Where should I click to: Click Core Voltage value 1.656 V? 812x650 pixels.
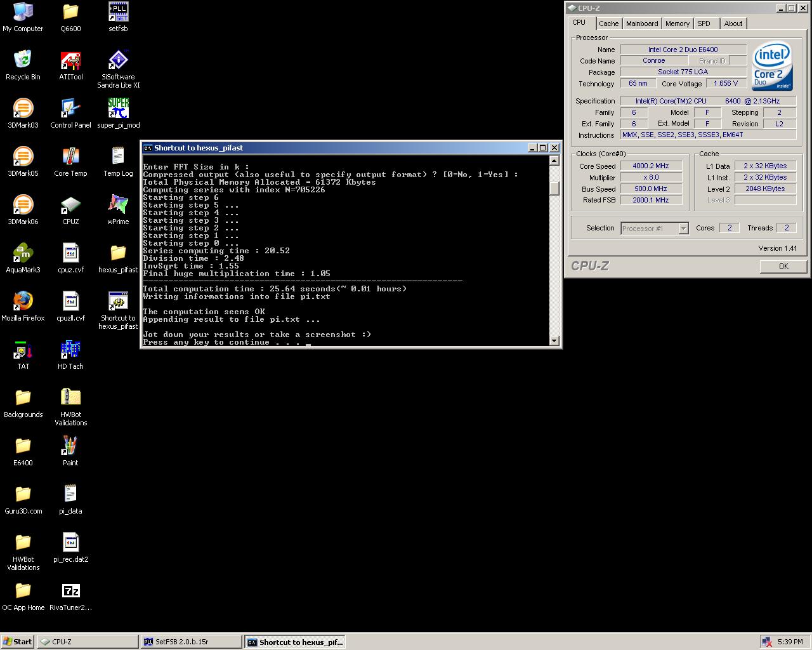(726, 83)
